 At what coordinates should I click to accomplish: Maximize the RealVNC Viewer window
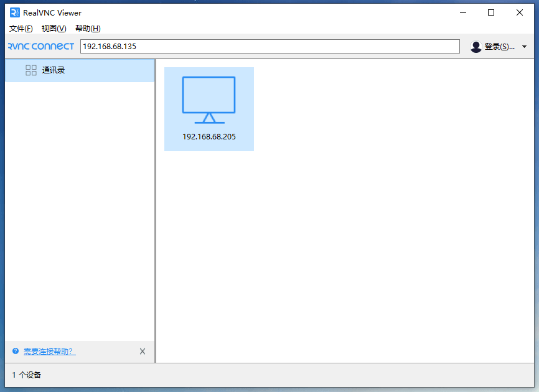tap(491, 12)
